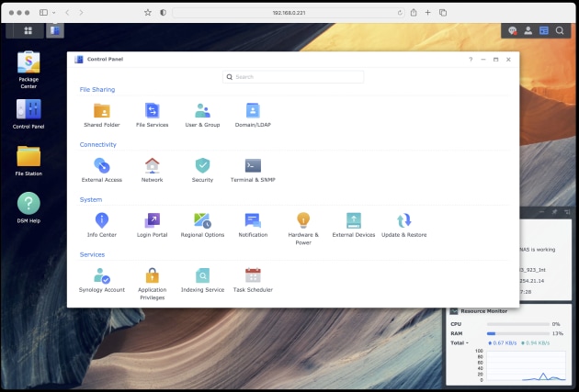The width and height of the screenshot is (579, 392).
Task: Bookmark page with star icon
Action: click(x=148, y=13)
